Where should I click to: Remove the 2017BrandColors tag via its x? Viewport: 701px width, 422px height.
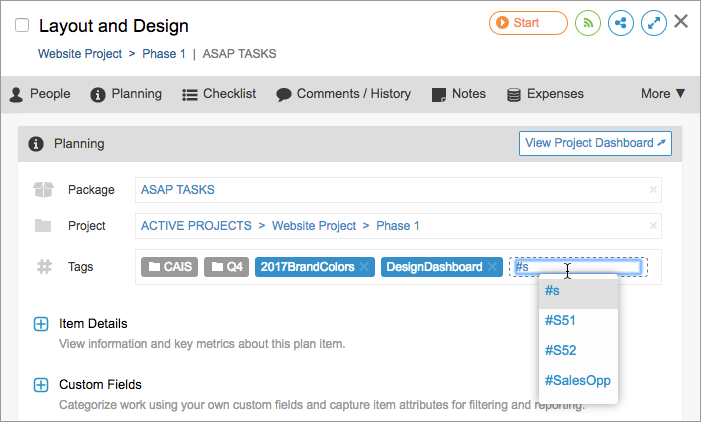click(365, 267)
